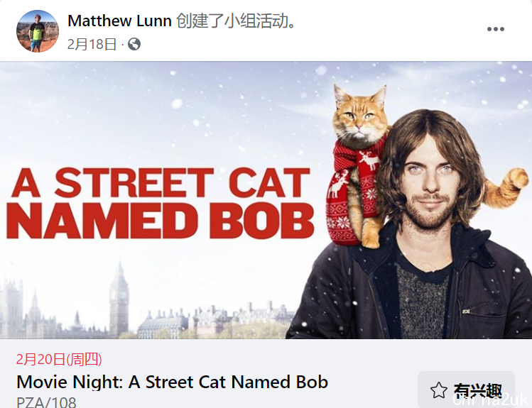This screenshot has height=408, width=532.
Task: Click the 创建了小组活动 activity text
Action: 237,21
